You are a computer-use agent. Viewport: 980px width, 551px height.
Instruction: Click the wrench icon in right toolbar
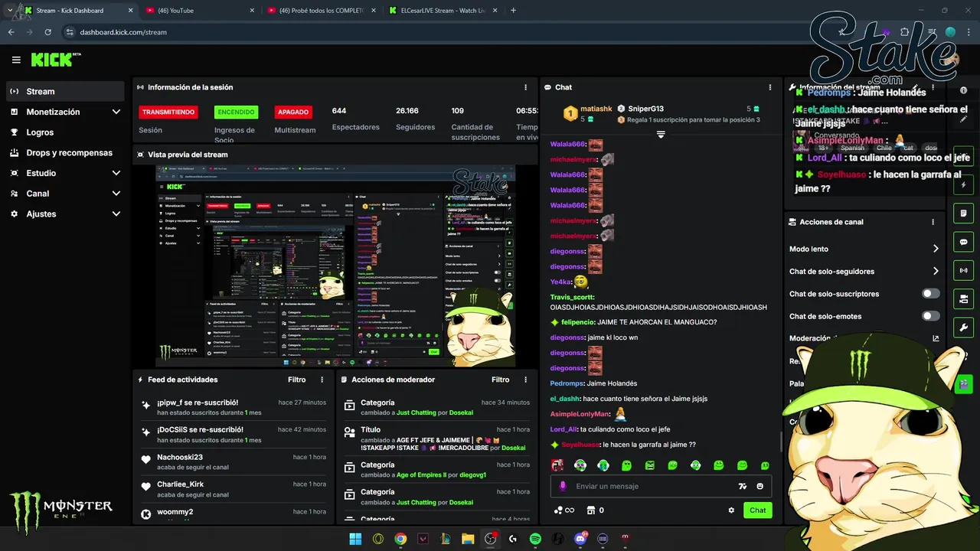tap(963, 328)
